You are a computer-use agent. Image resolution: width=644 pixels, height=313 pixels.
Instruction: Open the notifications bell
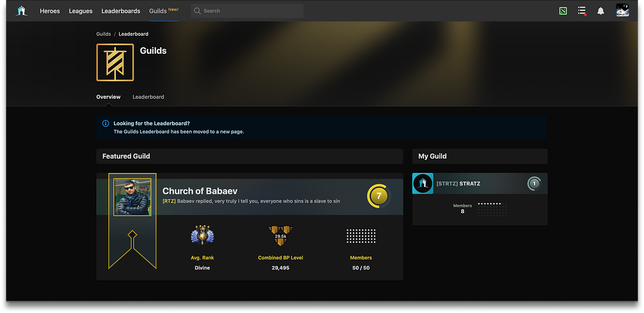tap(601, 11)
